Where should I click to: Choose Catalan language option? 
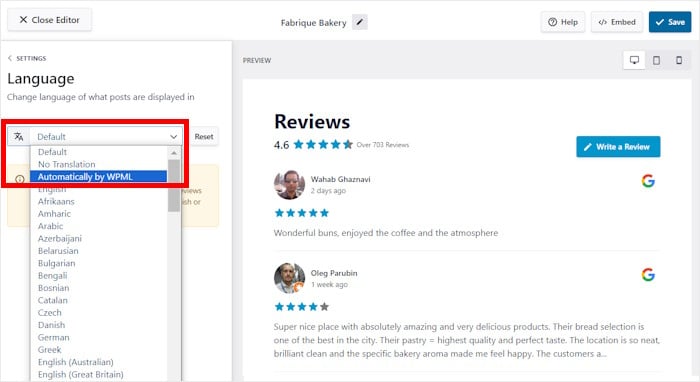click(99, 300)
